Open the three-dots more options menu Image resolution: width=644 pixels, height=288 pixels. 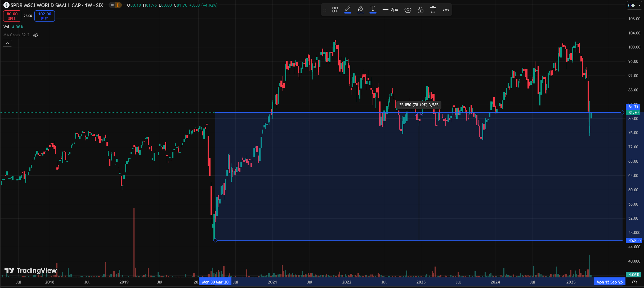click(446, 10)
